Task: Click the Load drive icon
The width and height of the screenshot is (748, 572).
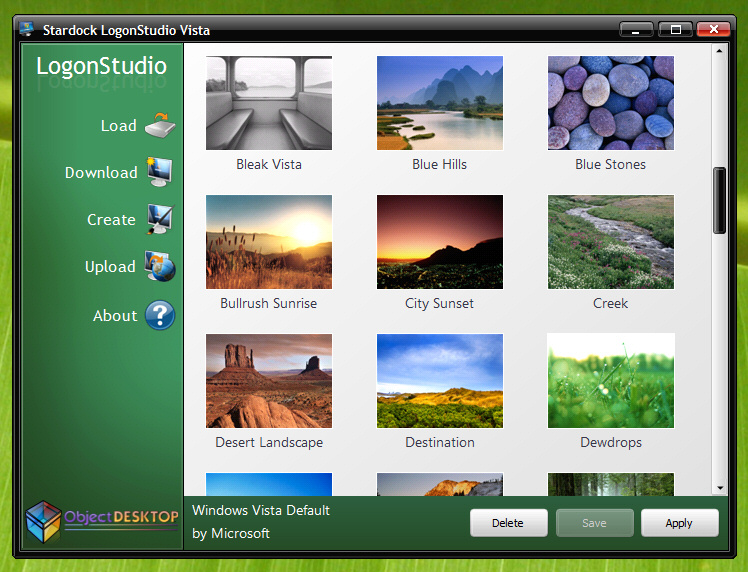Action: click(x=160, y=125)
